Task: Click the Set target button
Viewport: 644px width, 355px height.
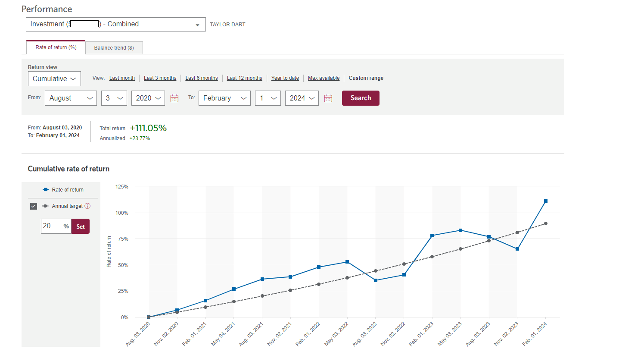Action: tap(81, 226)
